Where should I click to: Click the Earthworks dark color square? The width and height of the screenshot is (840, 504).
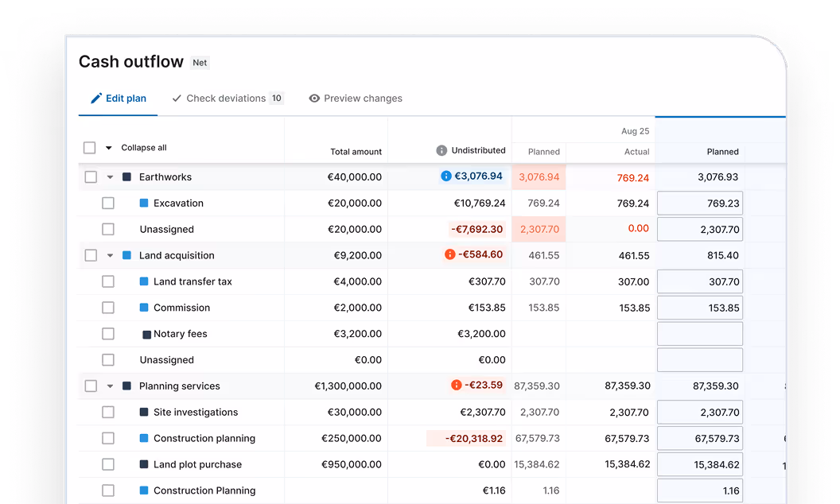pos(127,176)
